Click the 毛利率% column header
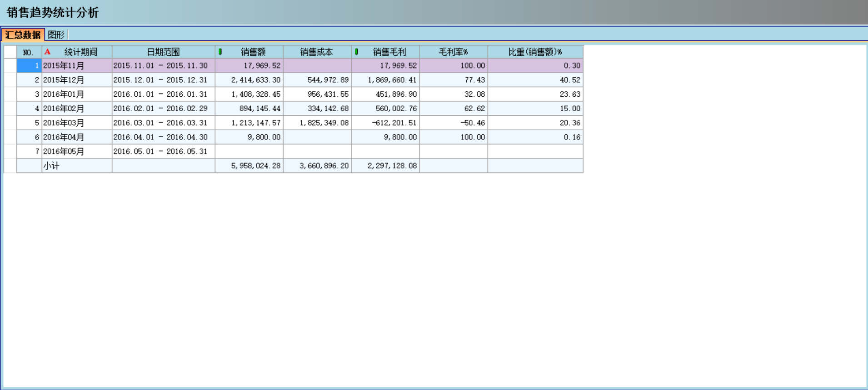The height and width of the screenshot is (390, 868). click(454, 52)
